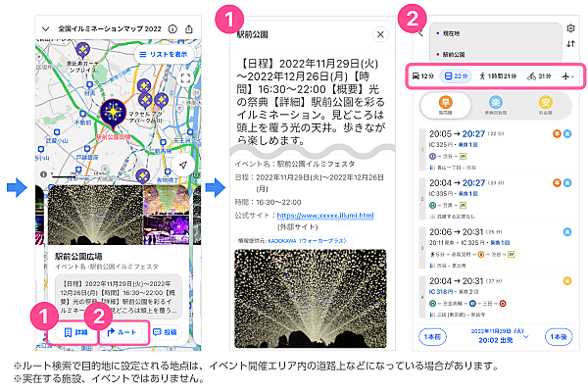Tap the large selected 駅前公園広場 map pin

114,115
